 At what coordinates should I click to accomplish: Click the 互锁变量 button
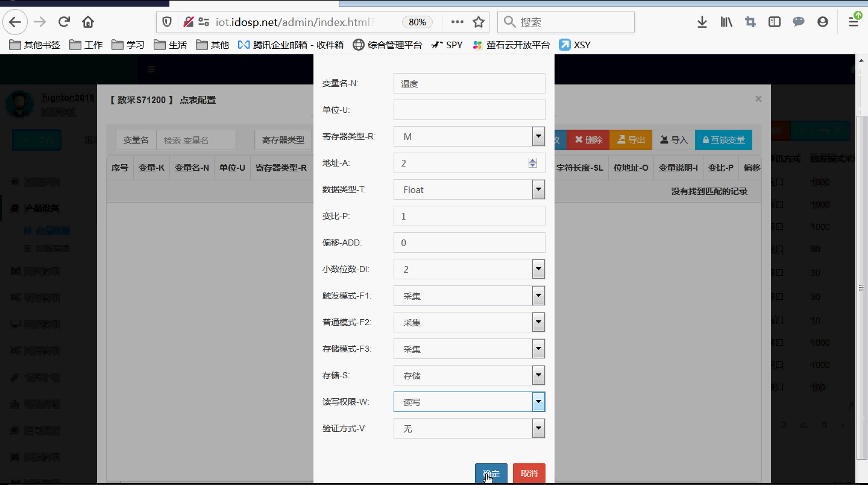[724, 139]
